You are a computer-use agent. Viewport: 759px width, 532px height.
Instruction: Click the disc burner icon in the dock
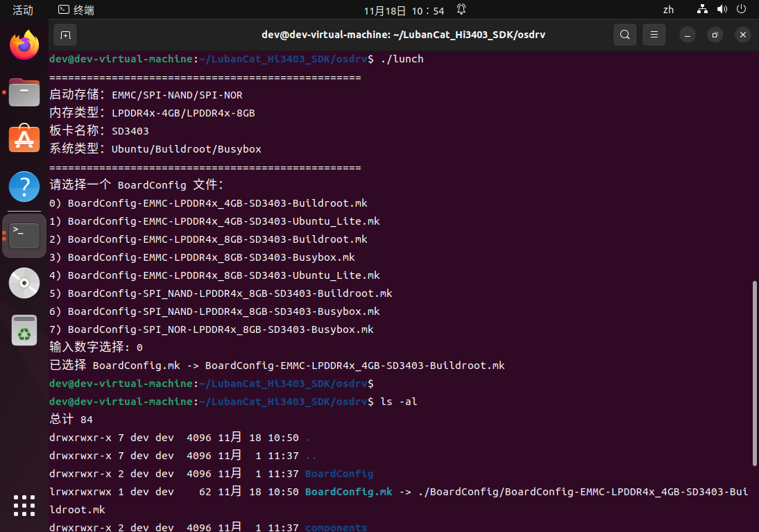(24, 283)
